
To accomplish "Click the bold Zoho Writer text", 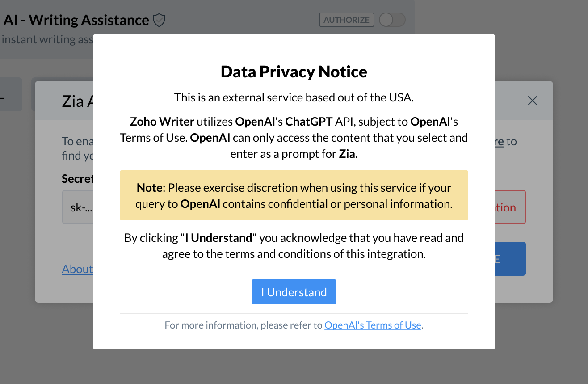I will coord(162,122).
